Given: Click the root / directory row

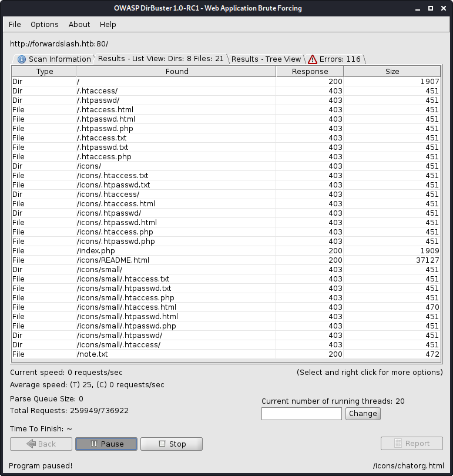Looking at the screenshot, I should click(226, 81).
